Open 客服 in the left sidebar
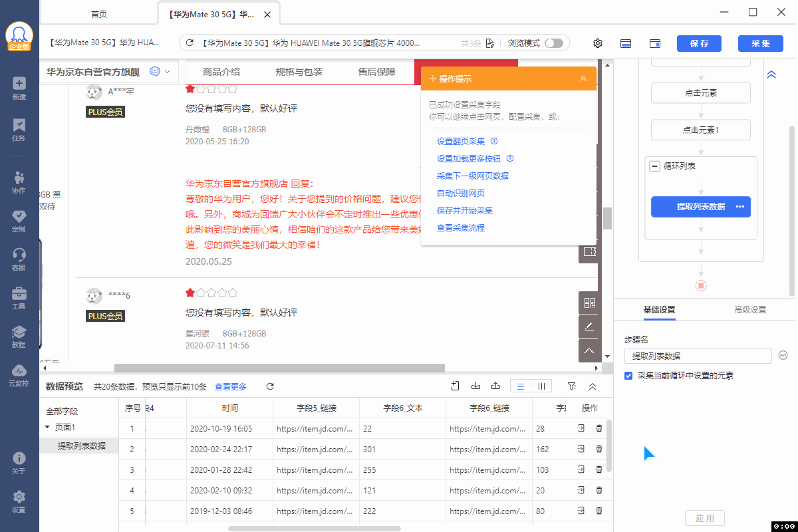The width and height of the screenshot is (798, 532). coord(19,259)
